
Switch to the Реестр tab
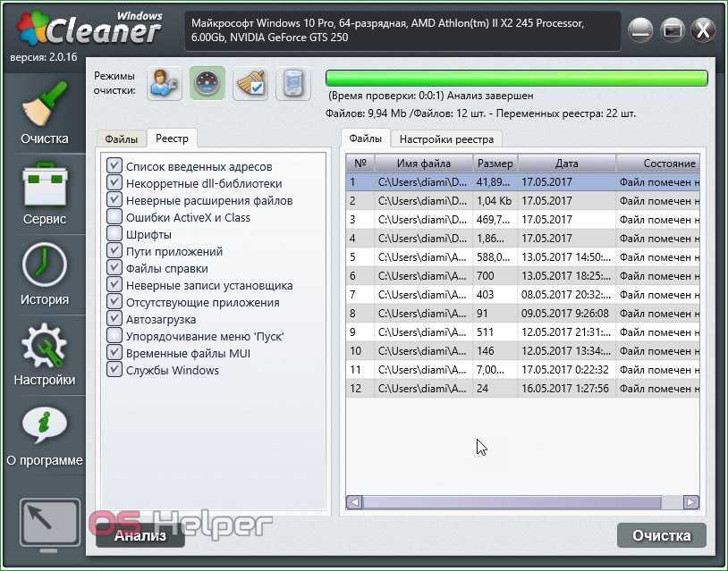(172, 139)
